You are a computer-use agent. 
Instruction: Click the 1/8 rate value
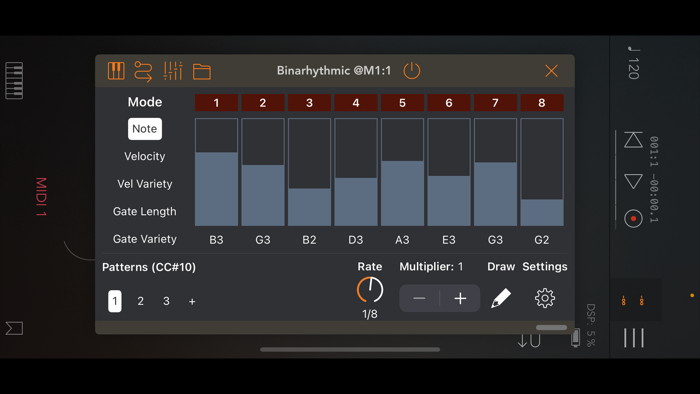pyautogui.click(x=370, y=315)
